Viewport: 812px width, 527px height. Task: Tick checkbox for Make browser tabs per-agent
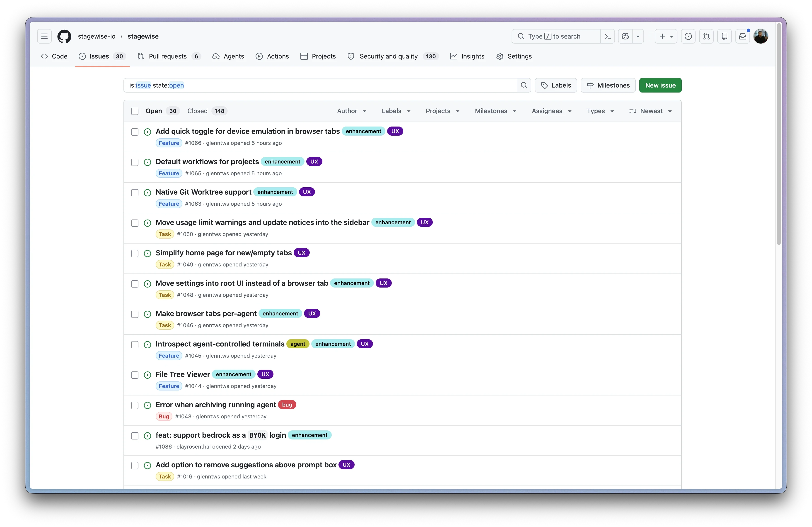(135, 314)
